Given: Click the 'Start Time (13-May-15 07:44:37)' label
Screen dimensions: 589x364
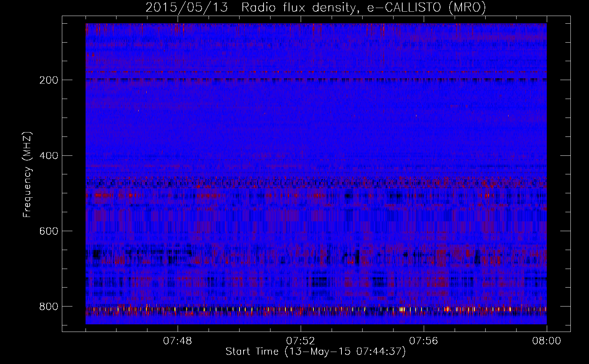Looking at the screenshot, I should [316, 352].
